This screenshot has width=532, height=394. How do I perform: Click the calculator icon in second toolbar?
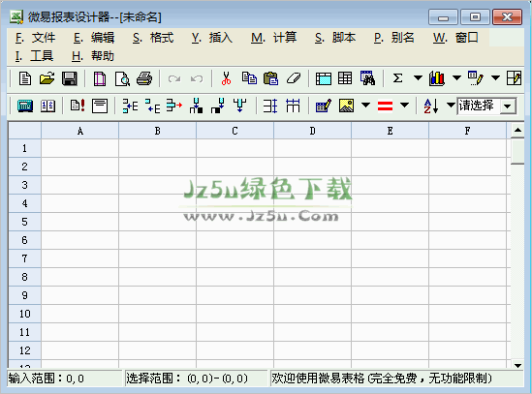[x=25, y=106]
